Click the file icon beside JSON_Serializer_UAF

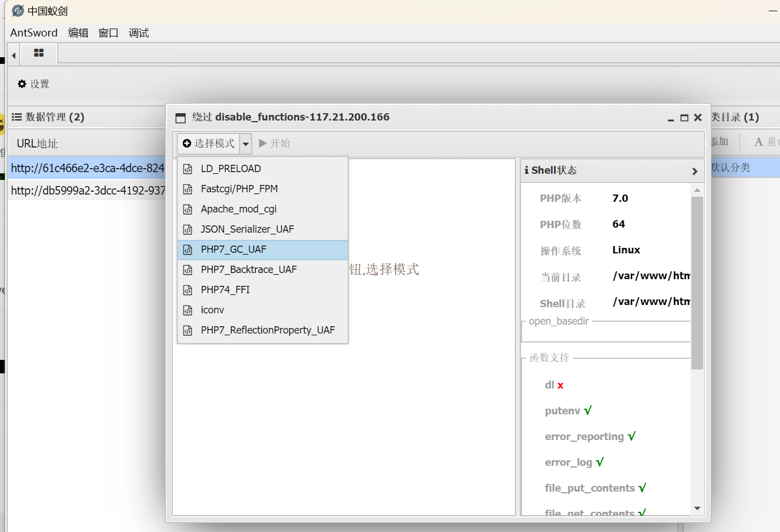pos(188,229)
